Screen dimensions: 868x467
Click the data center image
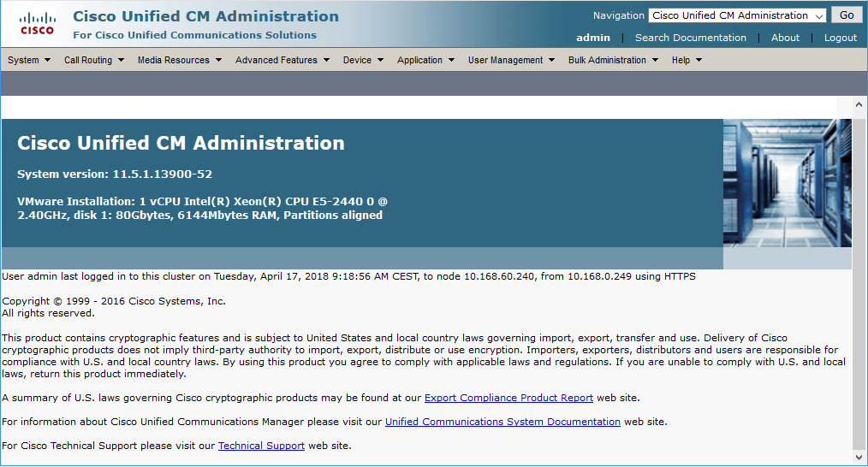[788, 183]
